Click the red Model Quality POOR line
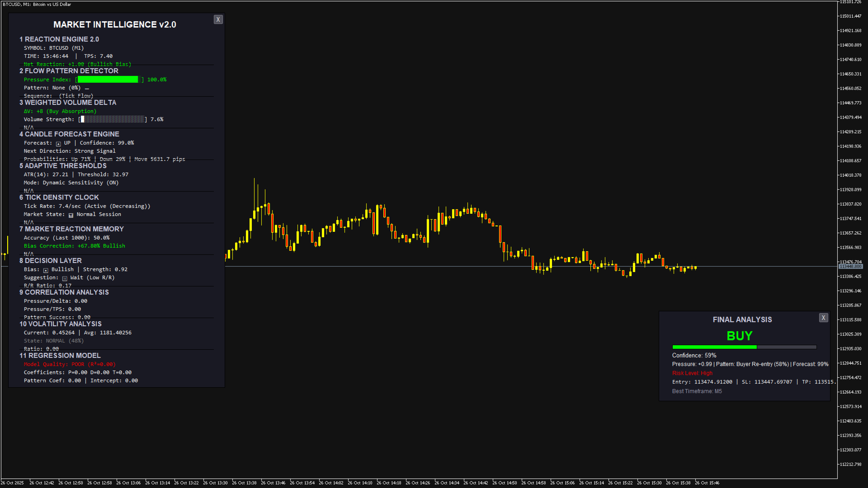The height and width of the screenshot is (488, 868). tap(70, 364)
